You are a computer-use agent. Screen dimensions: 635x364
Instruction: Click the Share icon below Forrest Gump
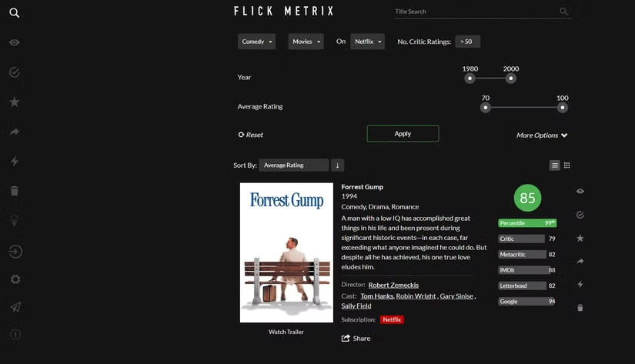346,338
